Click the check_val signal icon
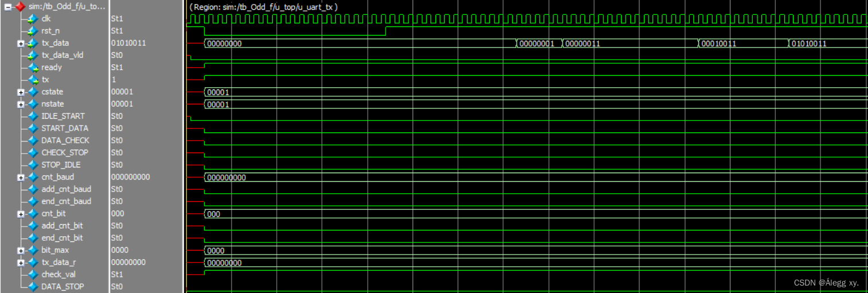 33,275
